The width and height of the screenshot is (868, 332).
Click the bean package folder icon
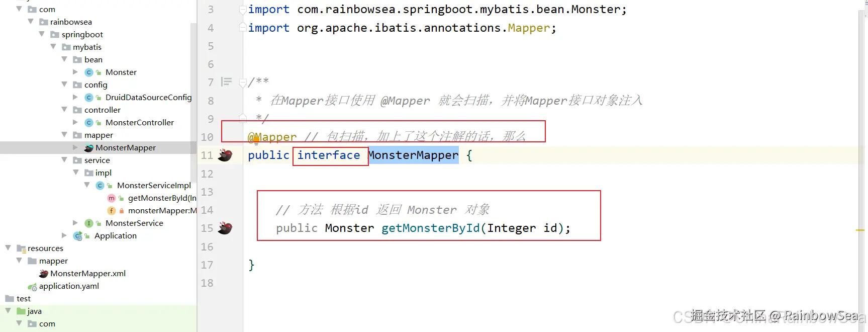pos(77,60)
